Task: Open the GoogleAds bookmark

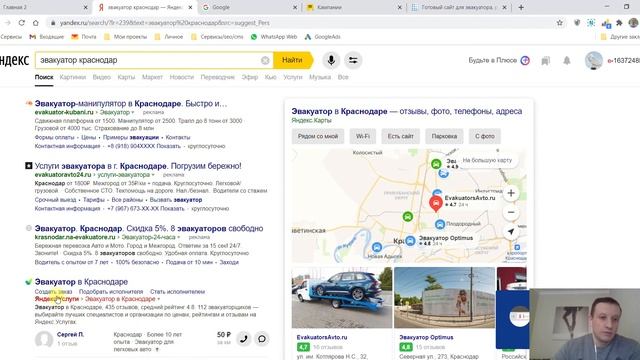Action: (x=322, y=37)
